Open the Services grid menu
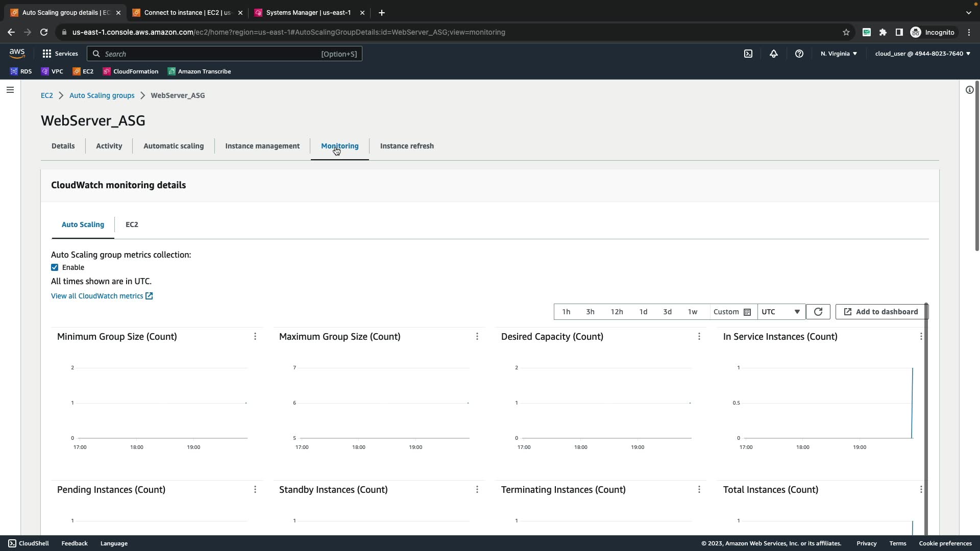This screenshot has height=551, width=980. click(60, 54)
